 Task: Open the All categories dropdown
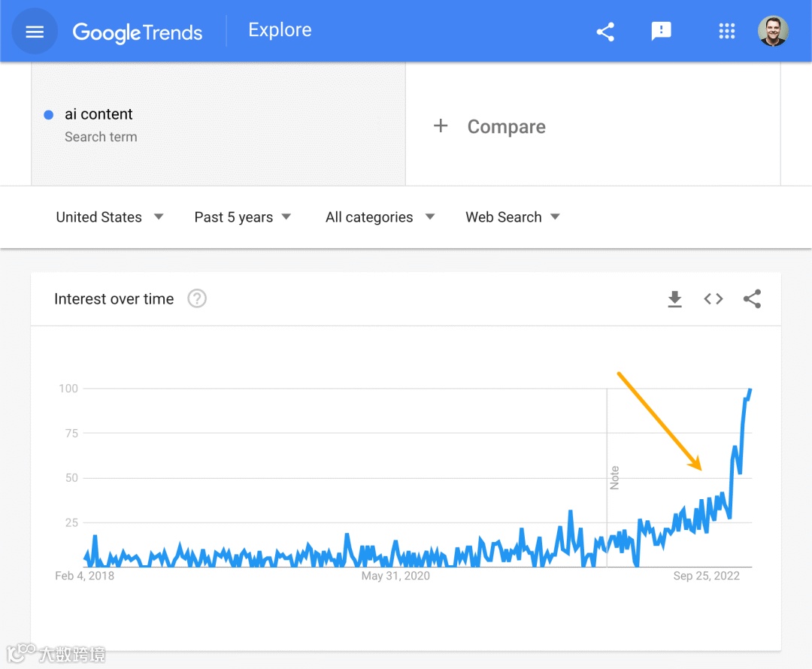pos(379,217)
